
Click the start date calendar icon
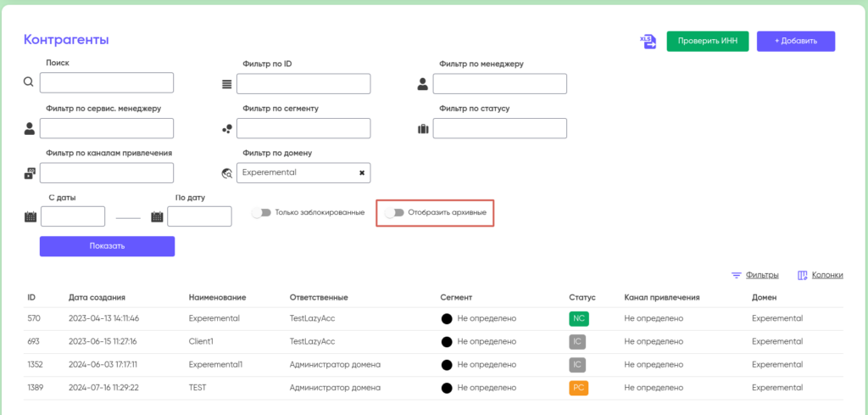[x=31, y=216]
